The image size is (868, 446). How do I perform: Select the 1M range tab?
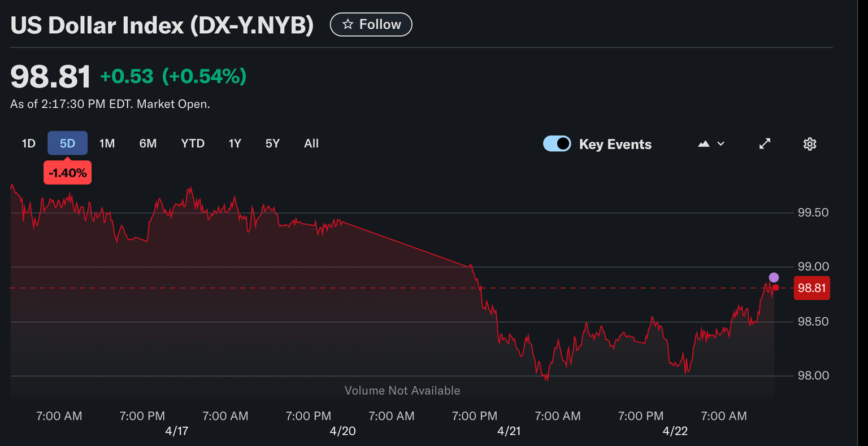[107, 143]
